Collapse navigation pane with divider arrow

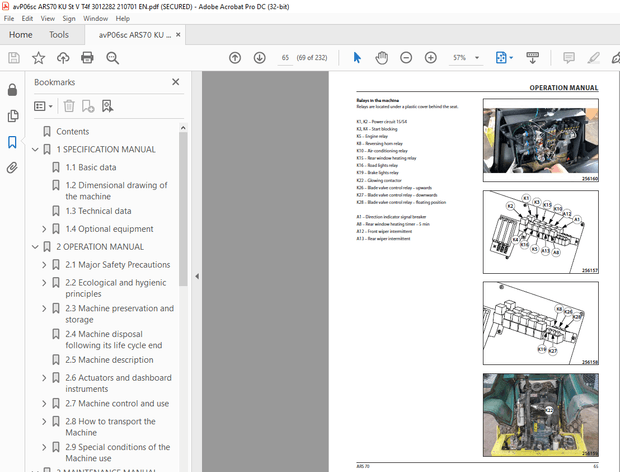197,276
